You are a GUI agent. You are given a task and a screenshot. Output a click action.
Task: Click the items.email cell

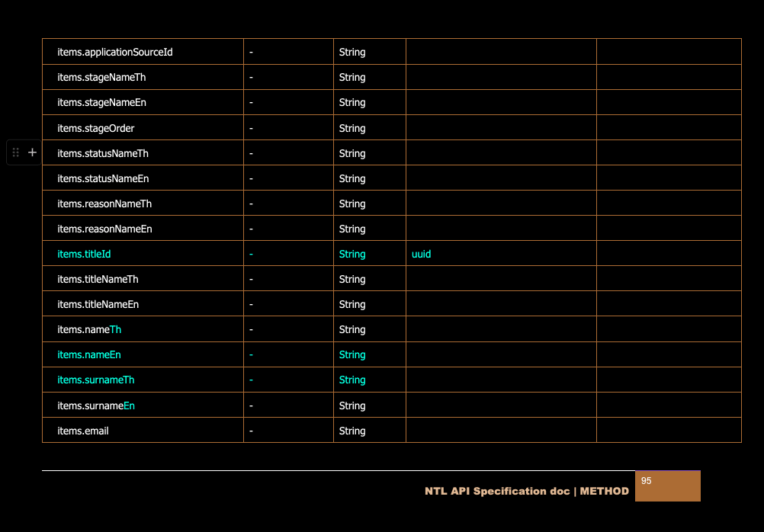83,431
